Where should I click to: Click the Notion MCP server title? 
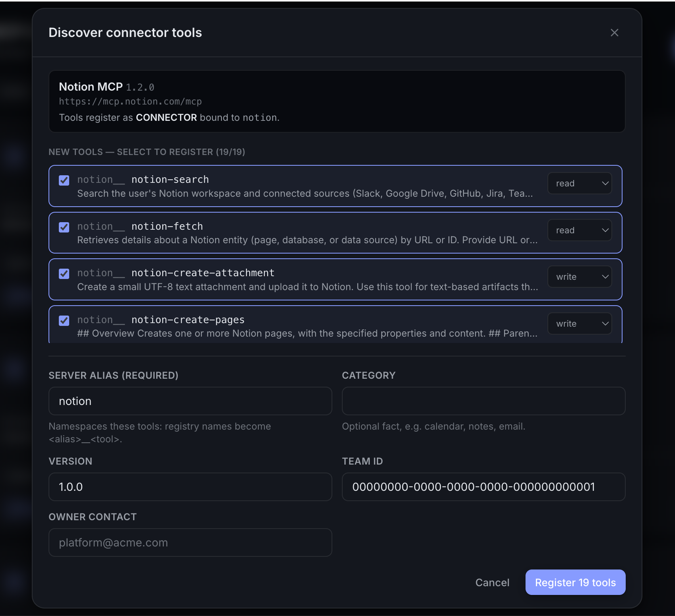coord(91,87)
